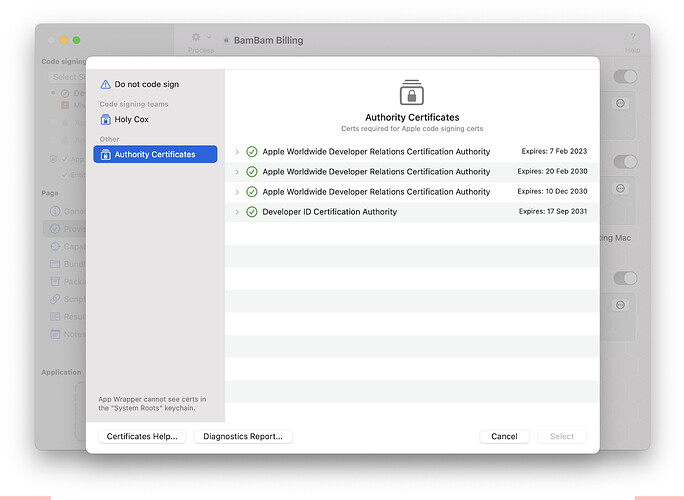Click the second ellipsis button in main window
This screenshot has width=684, height=500.
tap(620, 188)
